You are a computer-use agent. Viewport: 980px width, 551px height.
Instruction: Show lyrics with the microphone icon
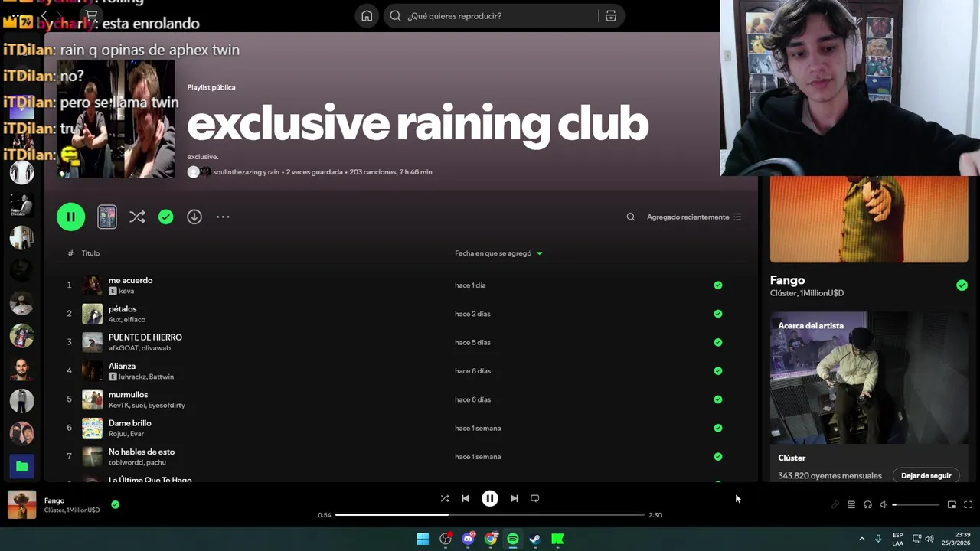(x=835, y=504)
